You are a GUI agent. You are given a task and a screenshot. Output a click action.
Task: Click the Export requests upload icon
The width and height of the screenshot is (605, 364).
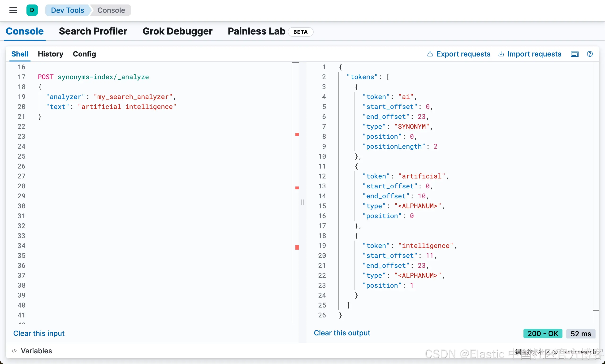click(430, 54)
